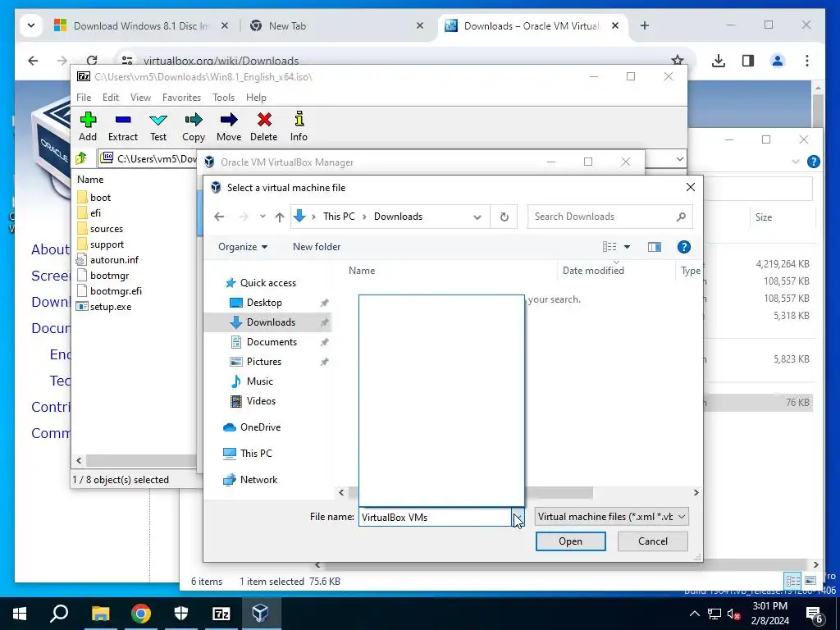Open the 7-Zip File menu
Screen dimensions: 840x630
(84, 98)
